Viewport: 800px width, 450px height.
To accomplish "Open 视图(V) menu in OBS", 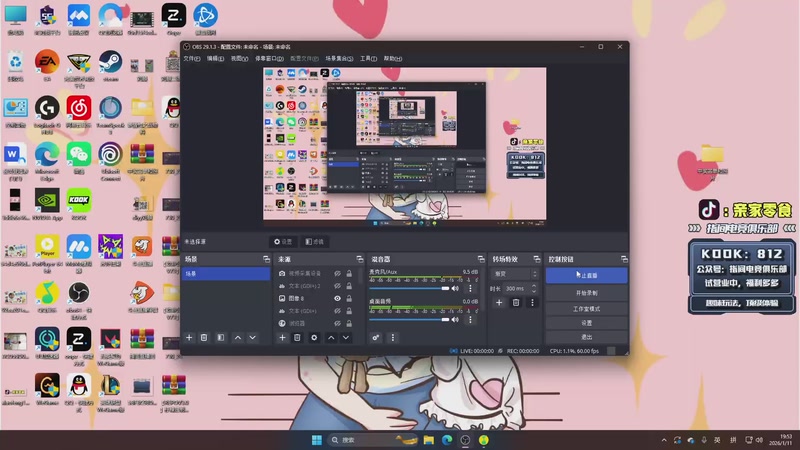I will pyautogui.click(x=239, y=59).
